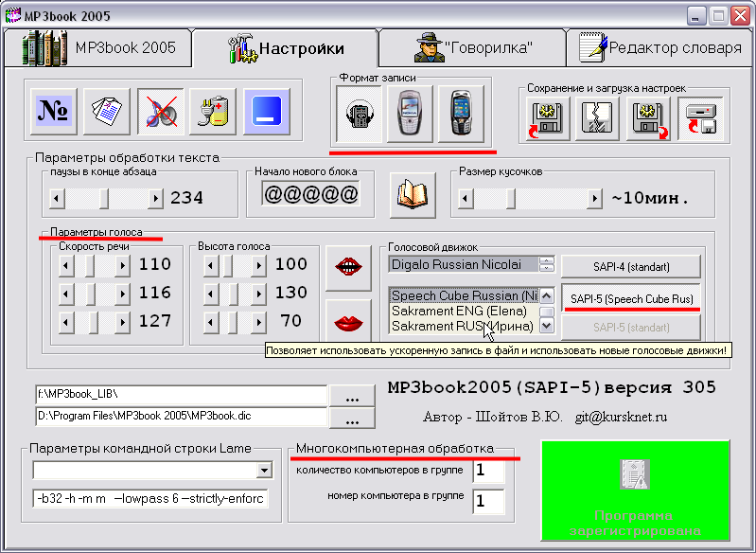
Task: Click the Digalo Russian Nicolai voice field
Action: click(x=464, y=264)
